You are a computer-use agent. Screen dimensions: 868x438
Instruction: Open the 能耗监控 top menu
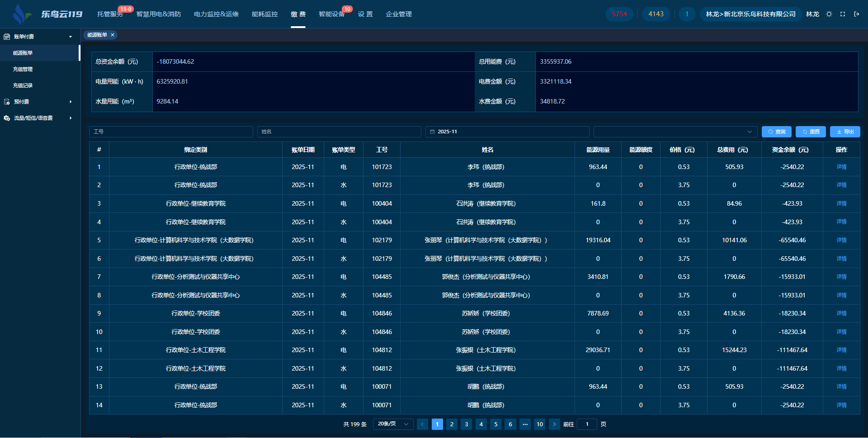tap(264, 14)
